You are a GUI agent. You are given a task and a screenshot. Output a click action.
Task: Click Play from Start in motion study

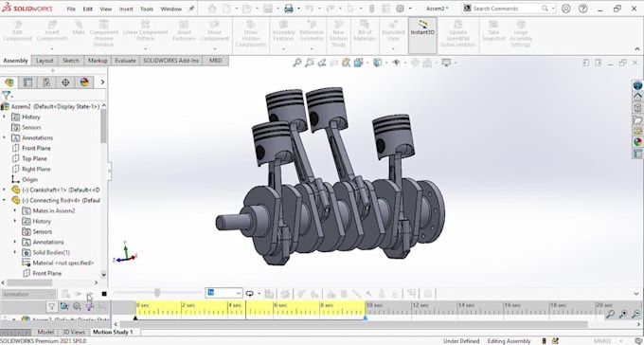pos(78,294)
